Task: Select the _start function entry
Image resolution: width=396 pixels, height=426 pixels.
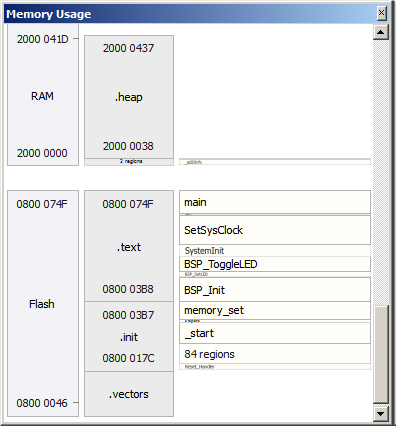Action: click(275, 333)
